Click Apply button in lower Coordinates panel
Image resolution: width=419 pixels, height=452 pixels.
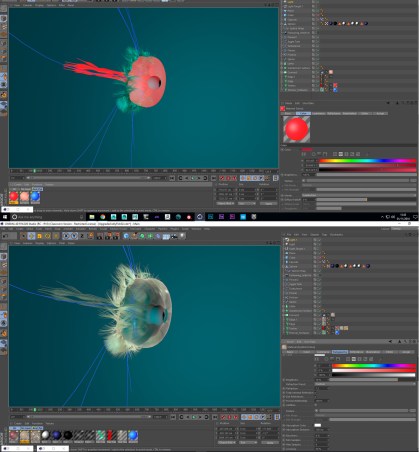[x=270, y=442]
